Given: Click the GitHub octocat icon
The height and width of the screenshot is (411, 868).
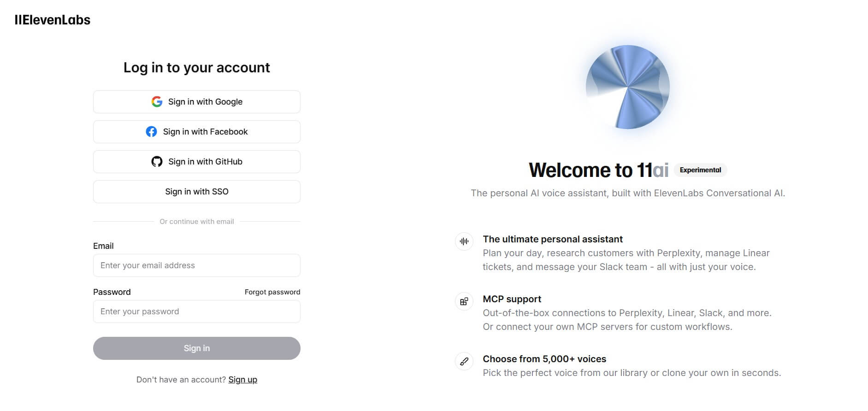Looking at the screenshot, I should pos(157,162).
